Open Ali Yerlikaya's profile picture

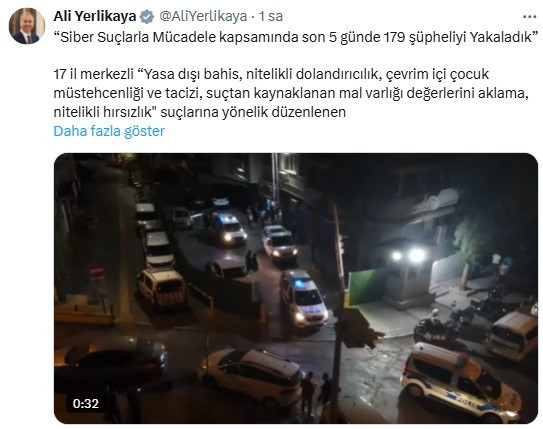tap(27, 26)
